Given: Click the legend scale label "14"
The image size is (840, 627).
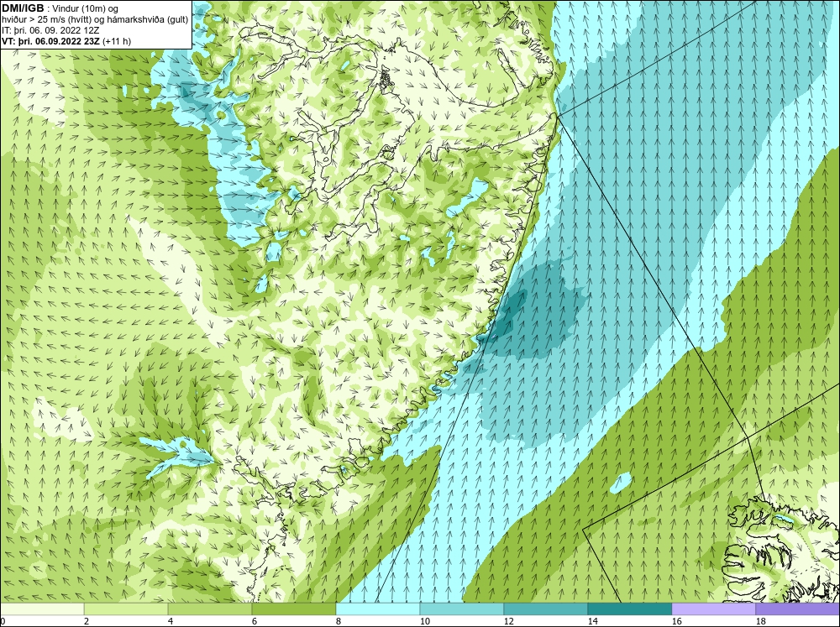Looking at the screenshot, I should tap(593, 621).
